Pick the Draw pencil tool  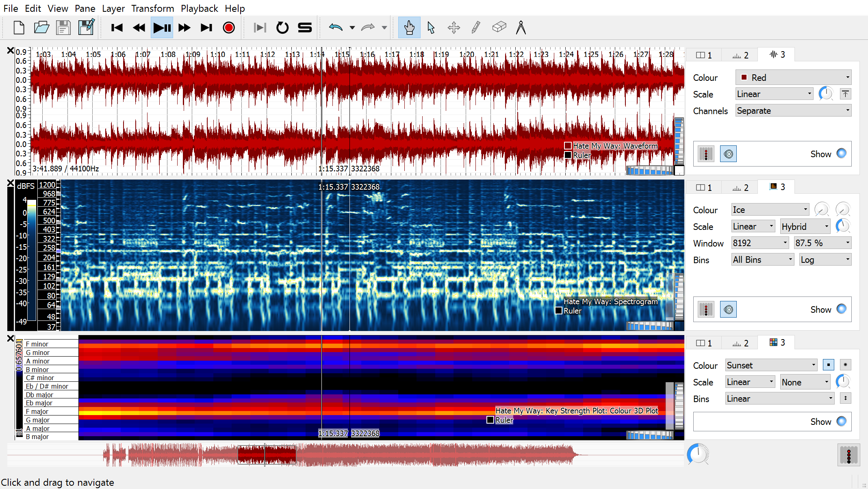pyautogui.click(x=475, y=28)
